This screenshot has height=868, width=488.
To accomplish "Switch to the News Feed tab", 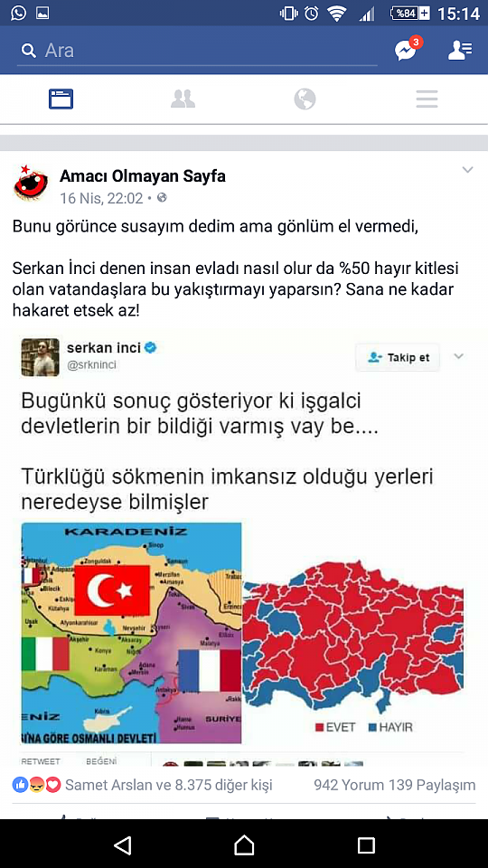I will [61, 99].
